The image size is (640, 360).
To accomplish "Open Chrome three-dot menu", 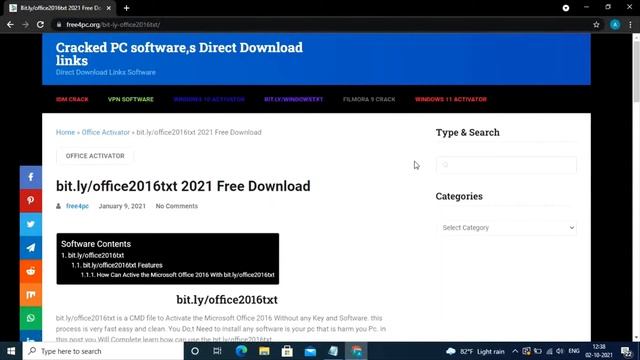I will 630,24.
